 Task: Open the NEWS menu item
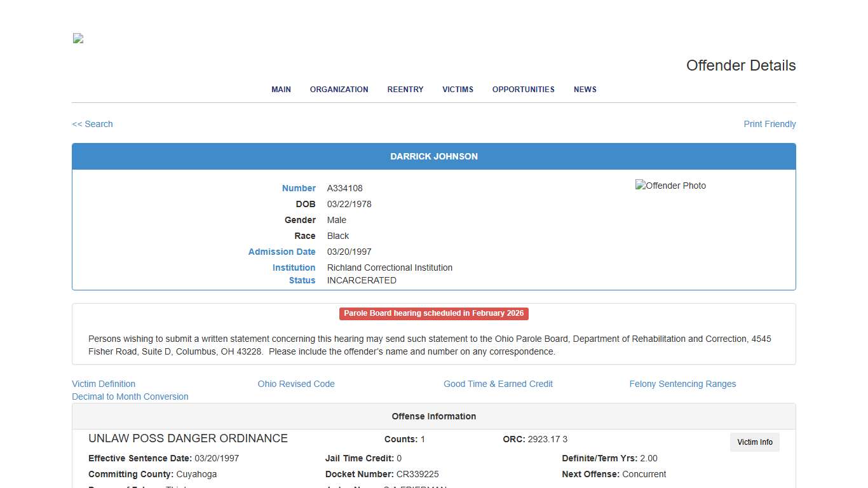(585, 90)
